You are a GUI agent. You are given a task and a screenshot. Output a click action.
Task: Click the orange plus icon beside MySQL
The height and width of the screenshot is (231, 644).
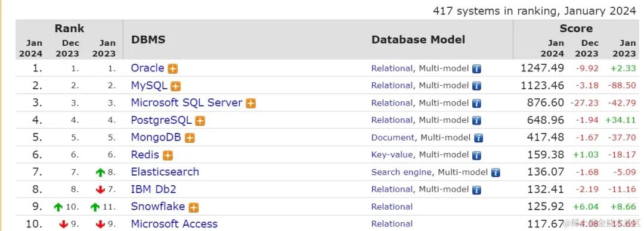[x=176, y=86]
